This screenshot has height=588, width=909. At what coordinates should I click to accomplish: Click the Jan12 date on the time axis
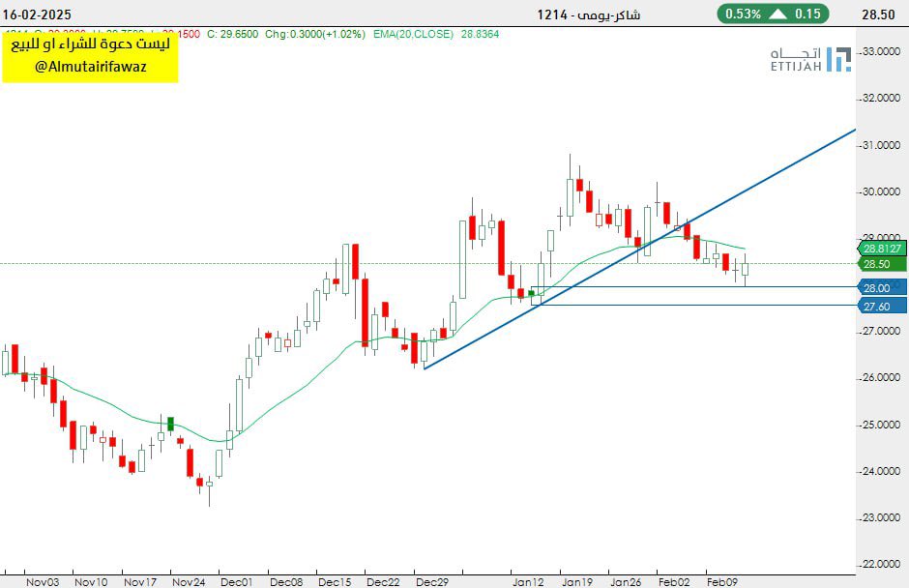point(528,581)
